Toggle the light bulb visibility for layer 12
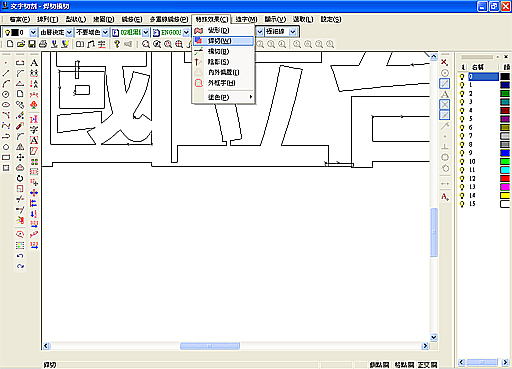Image resolution: width=512 pixels, height=369 pixels. point(462,179)
